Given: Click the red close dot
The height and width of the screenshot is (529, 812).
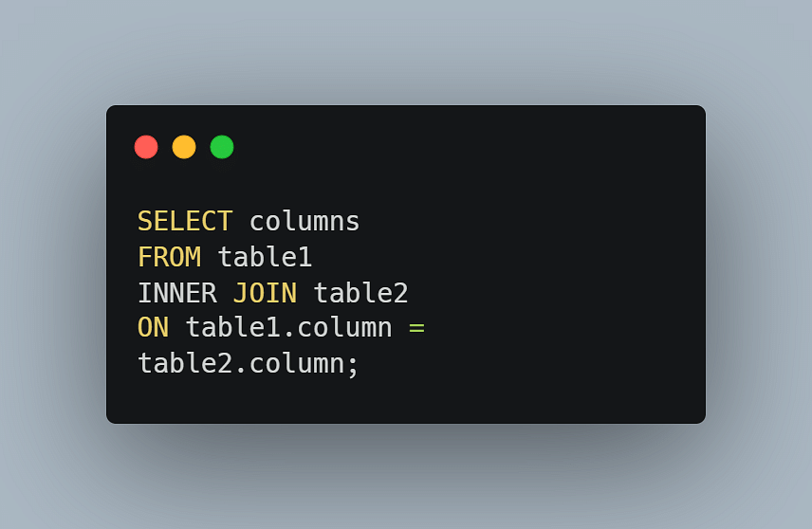Looking at the screenshot, I should tap(146, 147).
